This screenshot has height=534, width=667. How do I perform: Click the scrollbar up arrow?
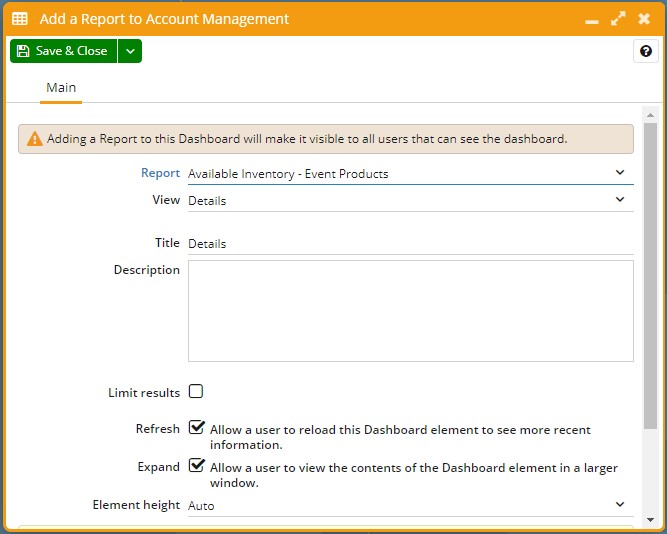point(650,112)
